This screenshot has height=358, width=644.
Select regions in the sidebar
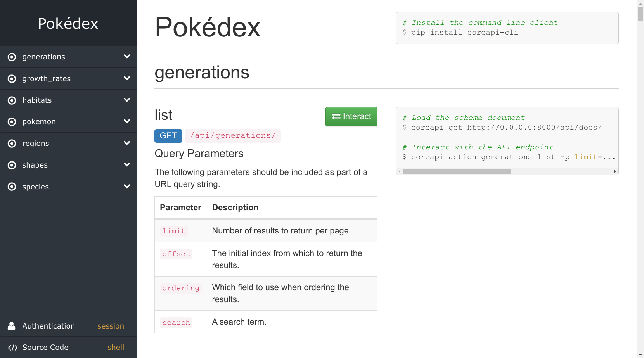(36, 143)
